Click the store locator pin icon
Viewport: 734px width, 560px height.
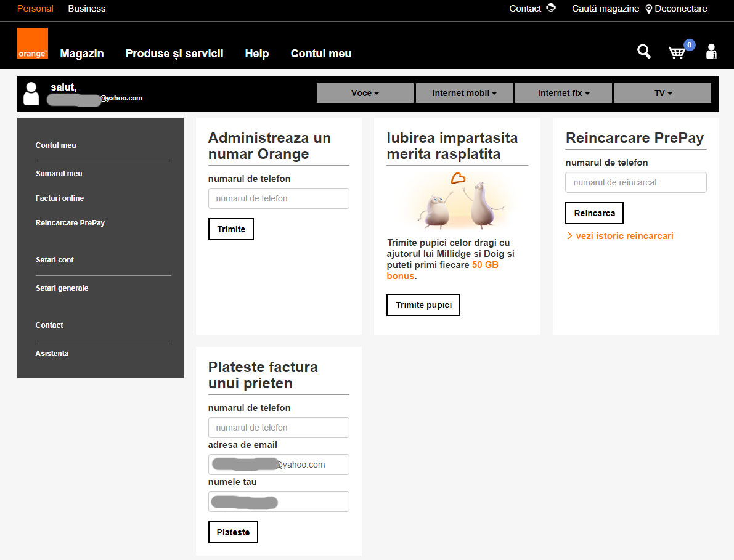pos(649,9)
